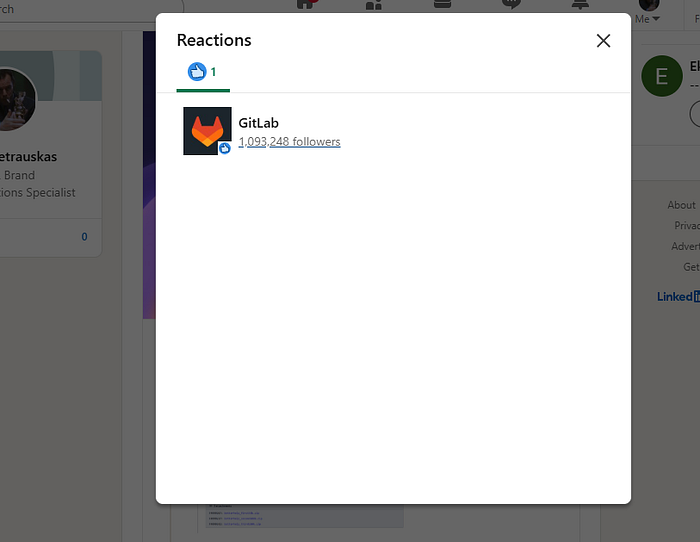Screen dimensions: 700x542
Task: Go to Home icon in navbar
Action: coord(305,4)
